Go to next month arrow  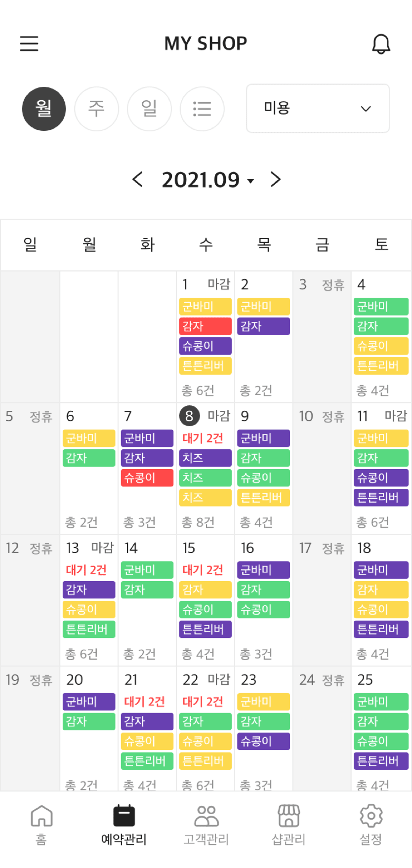[276, 179]
